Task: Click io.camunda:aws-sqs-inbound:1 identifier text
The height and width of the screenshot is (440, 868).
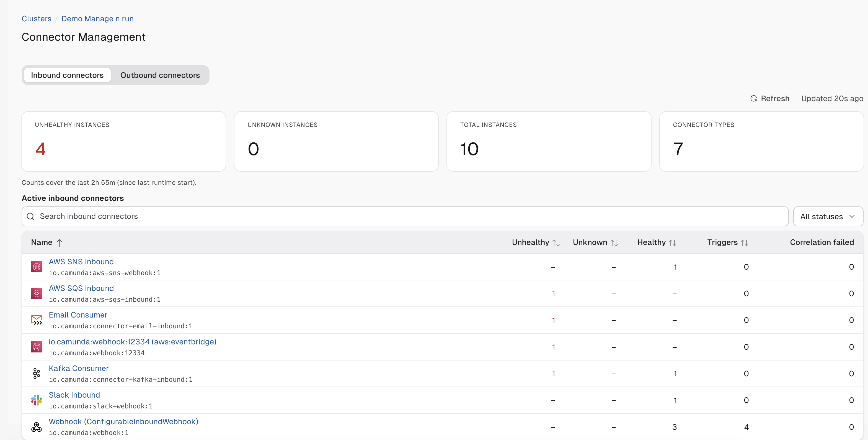Action: (105, 300)
